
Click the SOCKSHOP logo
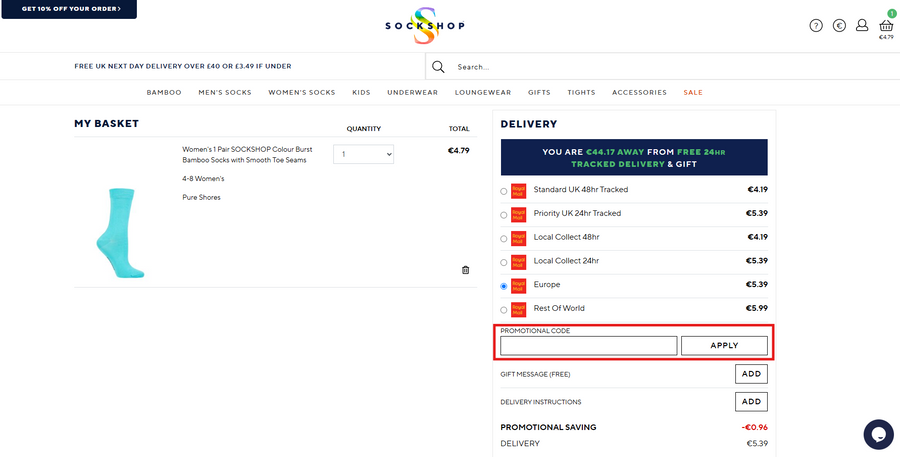click(x=425, y=25)
